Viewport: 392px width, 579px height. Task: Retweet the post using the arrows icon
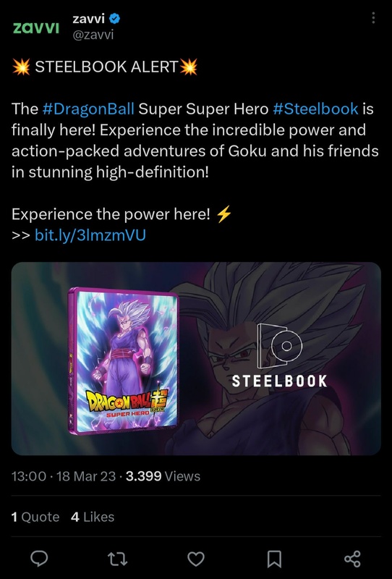pyautogui.click(x=117, y=559)
